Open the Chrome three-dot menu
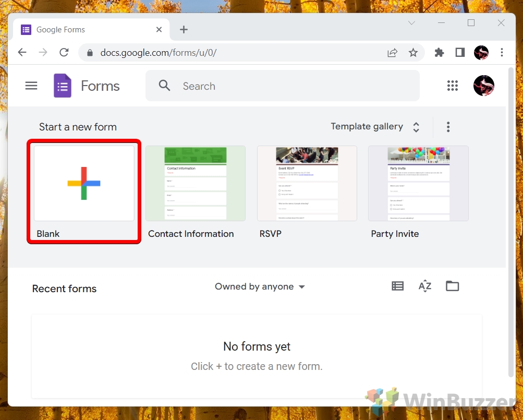Viewport: 523px width, 420px height. (502, 52)
